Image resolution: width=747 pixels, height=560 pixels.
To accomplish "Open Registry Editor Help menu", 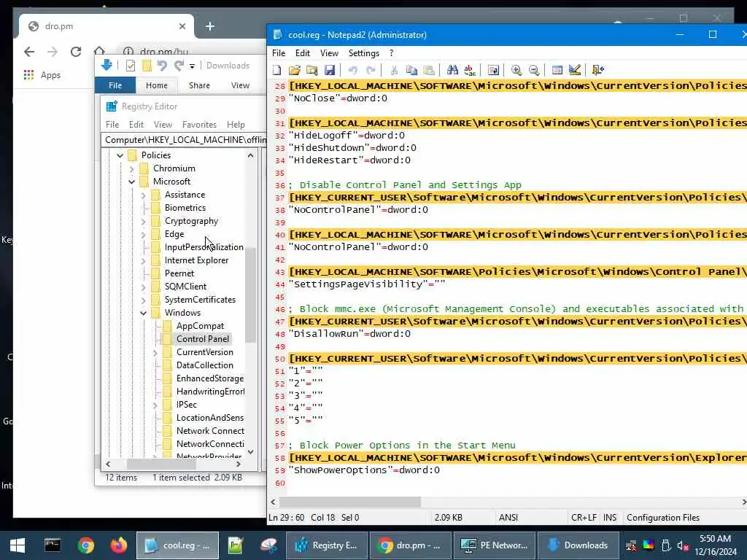I will (236, 124).
